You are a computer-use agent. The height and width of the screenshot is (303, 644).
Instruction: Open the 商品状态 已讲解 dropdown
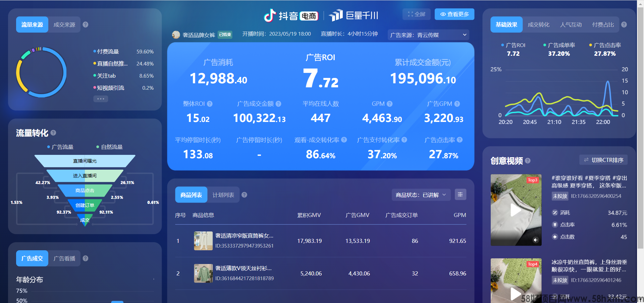pyautogui.click(x=421, y=195)
